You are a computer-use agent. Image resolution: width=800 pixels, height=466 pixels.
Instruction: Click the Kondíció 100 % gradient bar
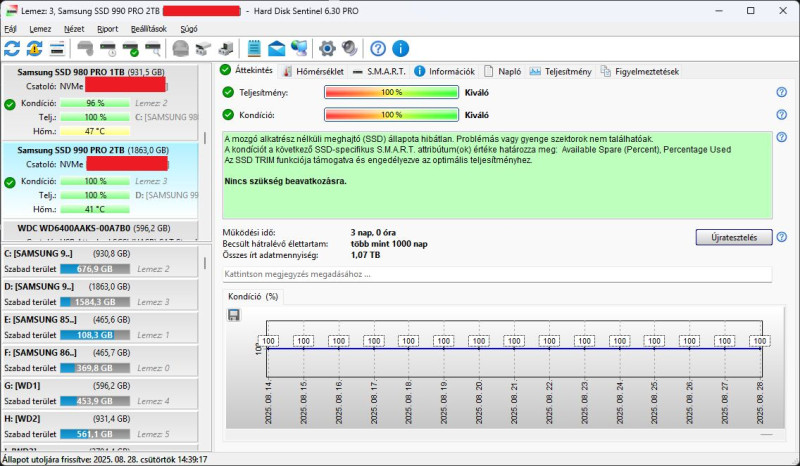click(391, 115)
